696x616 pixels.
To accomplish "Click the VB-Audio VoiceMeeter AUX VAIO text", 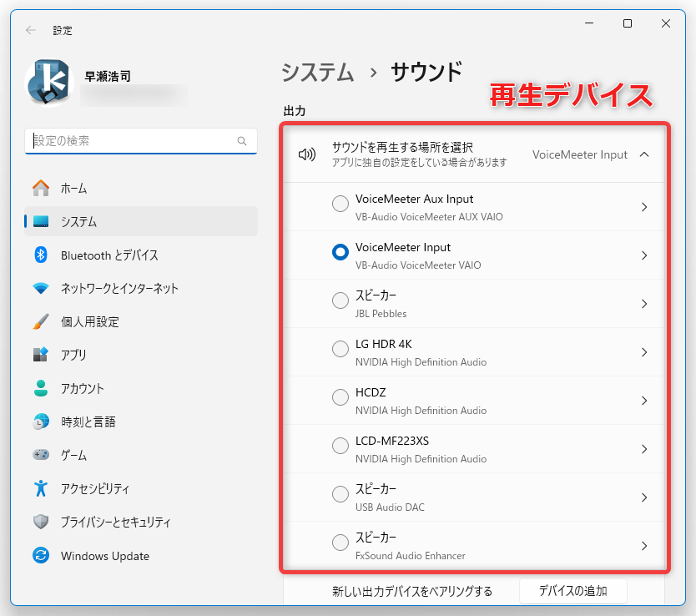I will (x=429, y=217).
